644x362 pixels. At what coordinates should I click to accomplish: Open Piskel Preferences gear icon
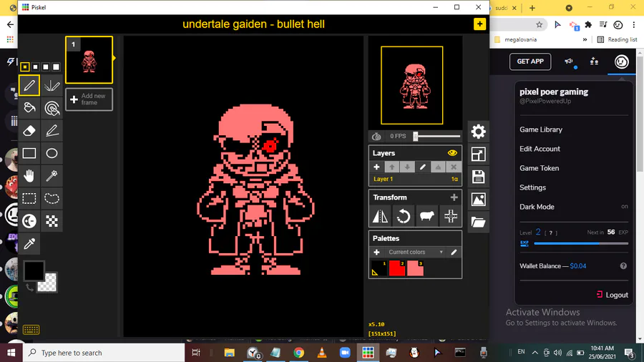click(x=478, y=132)
